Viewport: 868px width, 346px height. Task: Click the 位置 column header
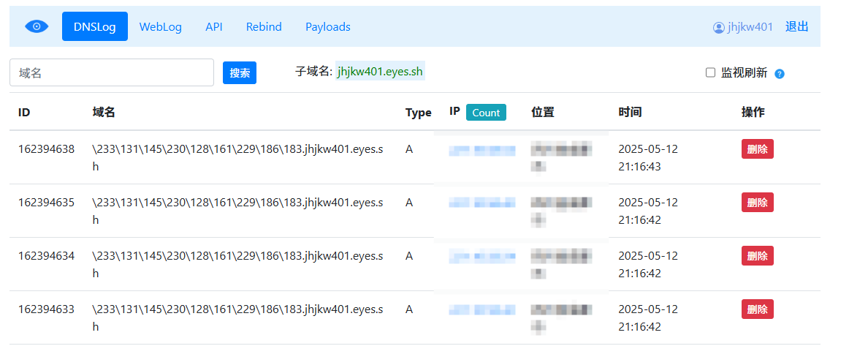[x=542, y=112]
